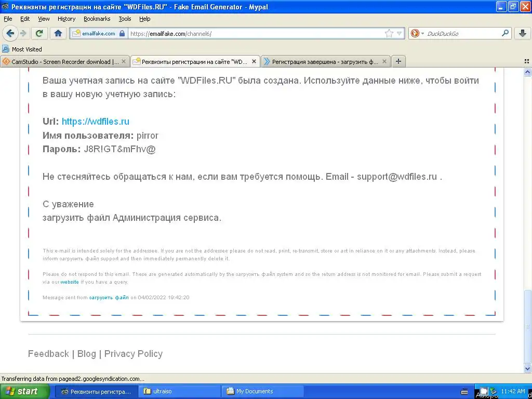Open the Help menu
The width and height of the screenshot is (532, 399).
[145, 19]
